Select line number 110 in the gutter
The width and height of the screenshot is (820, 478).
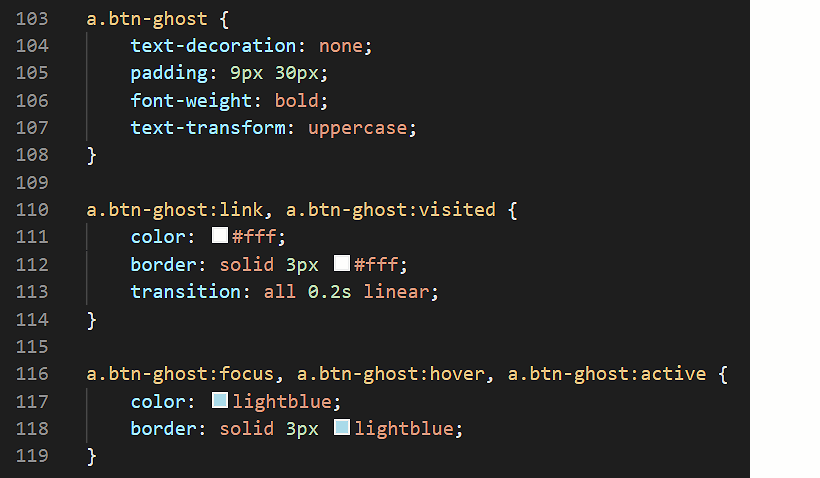point(32,210)
